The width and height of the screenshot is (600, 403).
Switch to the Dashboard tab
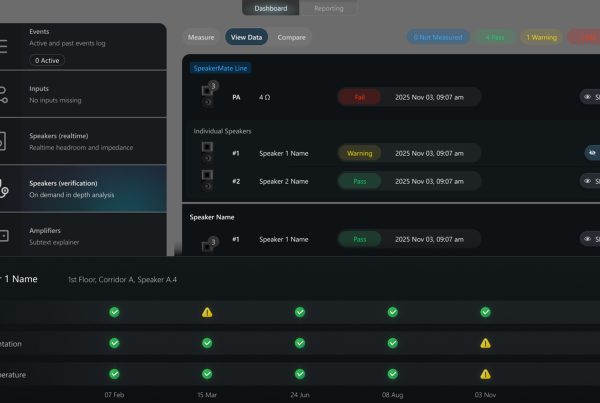(270, 8)
